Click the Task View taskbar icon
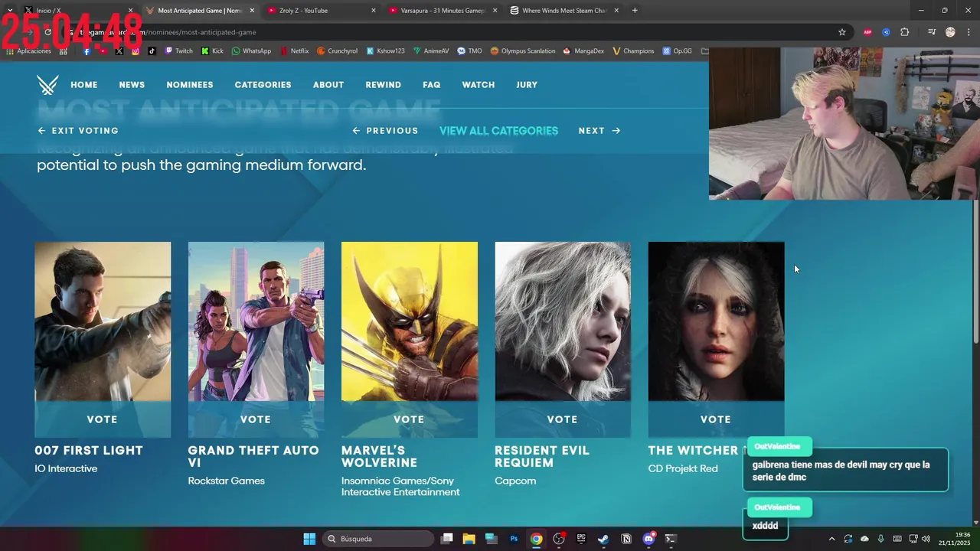Screen dimensions: 980x551 click(x=447, y=539)
